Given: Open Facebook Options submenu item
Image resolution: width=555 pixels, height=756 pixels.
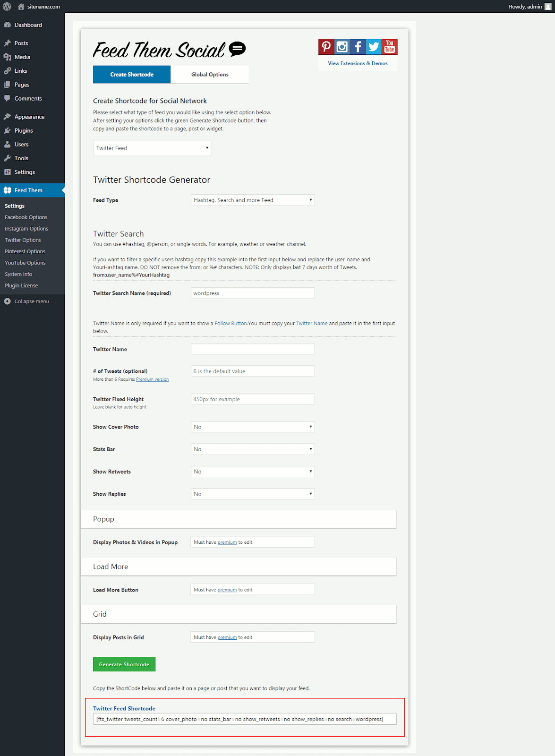Looking at the screenshot, I should (26, 217).
